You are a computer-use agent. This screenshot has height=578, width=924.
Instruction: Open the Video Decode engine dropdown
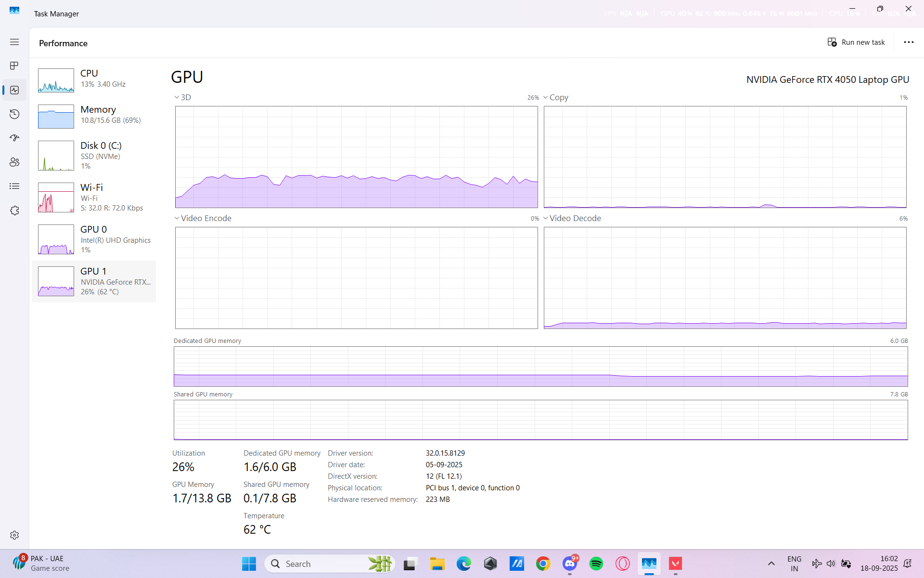coord(572,218)
